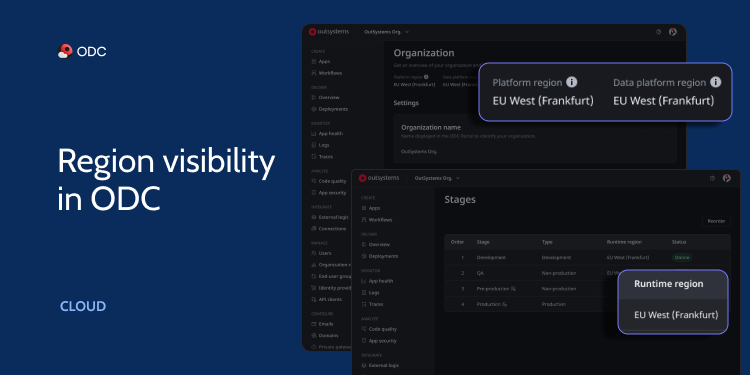Click OutSystems logo in Organization window
This screenshot has height=375, width=750.
(x=329, y=32)
